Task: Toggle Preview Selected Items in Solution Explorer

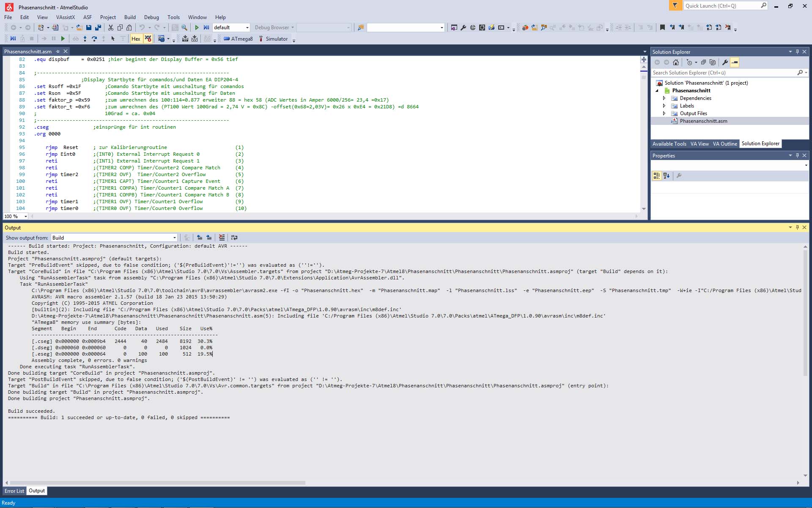Action: [735, 63]
